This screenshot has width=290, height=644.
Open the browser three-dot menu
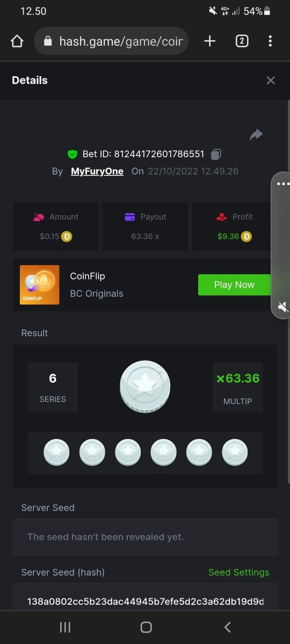point(270,41)
